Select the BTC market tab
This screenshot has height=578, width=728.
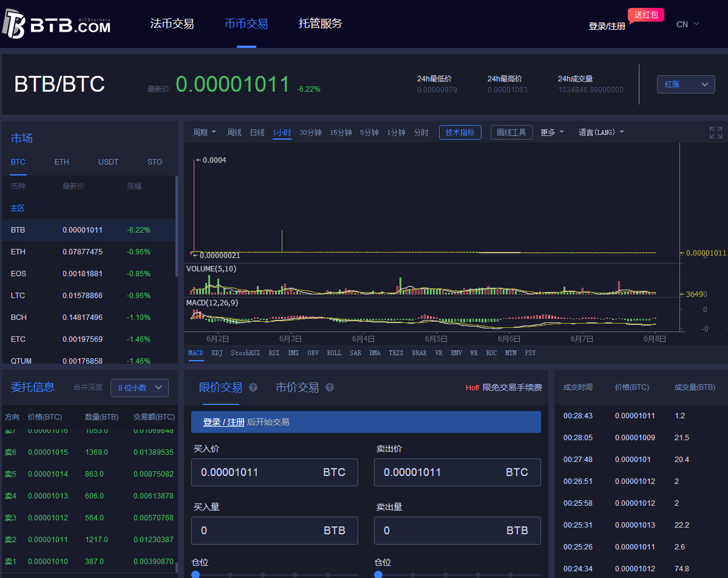tap(18, 162)
